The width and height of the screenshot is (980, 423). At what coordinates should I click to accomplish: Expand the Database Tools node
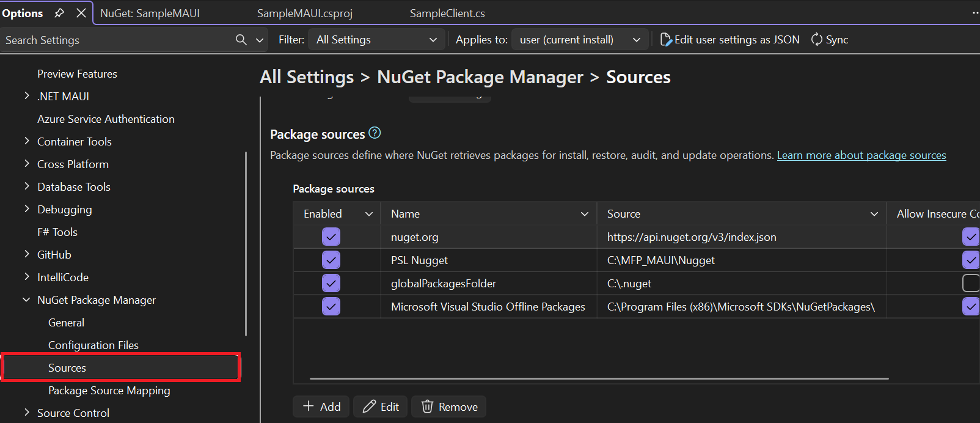26,186
